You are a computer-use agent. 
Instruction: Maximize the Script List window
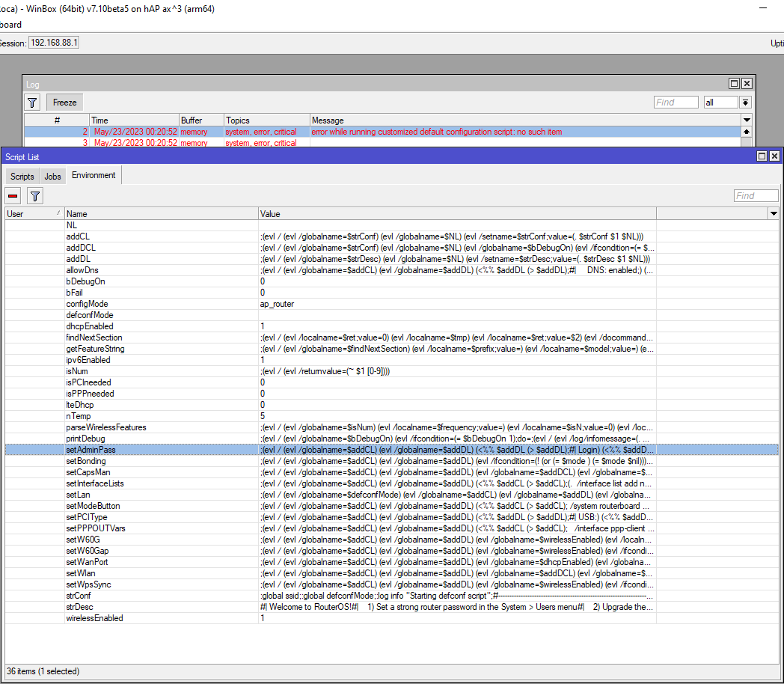[762, 156]
